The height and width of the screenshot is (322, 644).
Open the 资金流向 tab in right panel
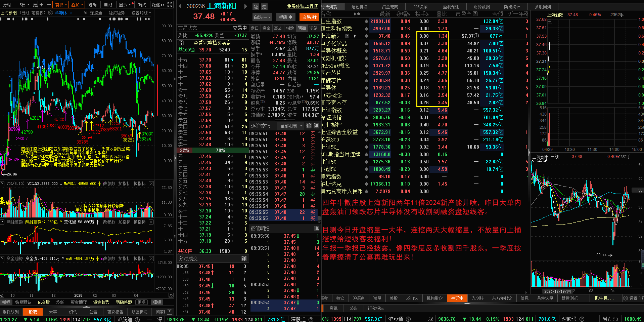coord(390,7)
